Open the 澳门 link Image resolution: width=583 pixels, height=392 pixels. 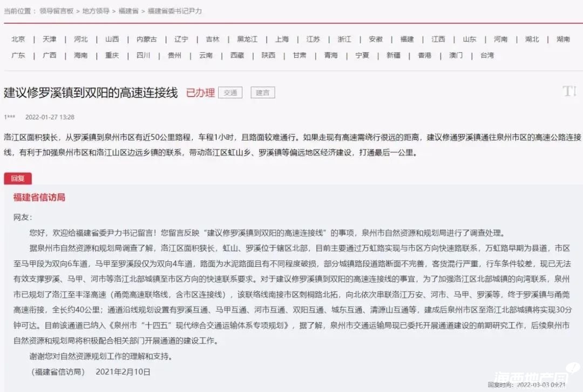[456, 56]
